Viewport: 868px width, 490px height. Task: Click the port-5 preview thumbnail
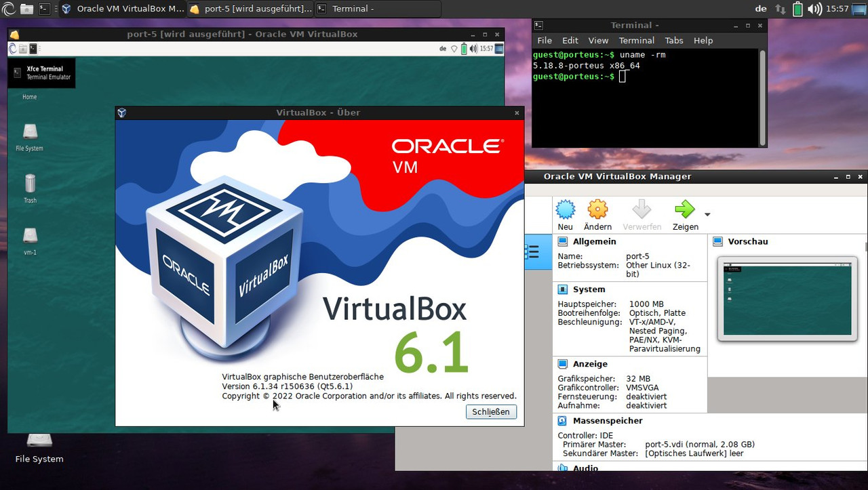click(x=787, y=299)
